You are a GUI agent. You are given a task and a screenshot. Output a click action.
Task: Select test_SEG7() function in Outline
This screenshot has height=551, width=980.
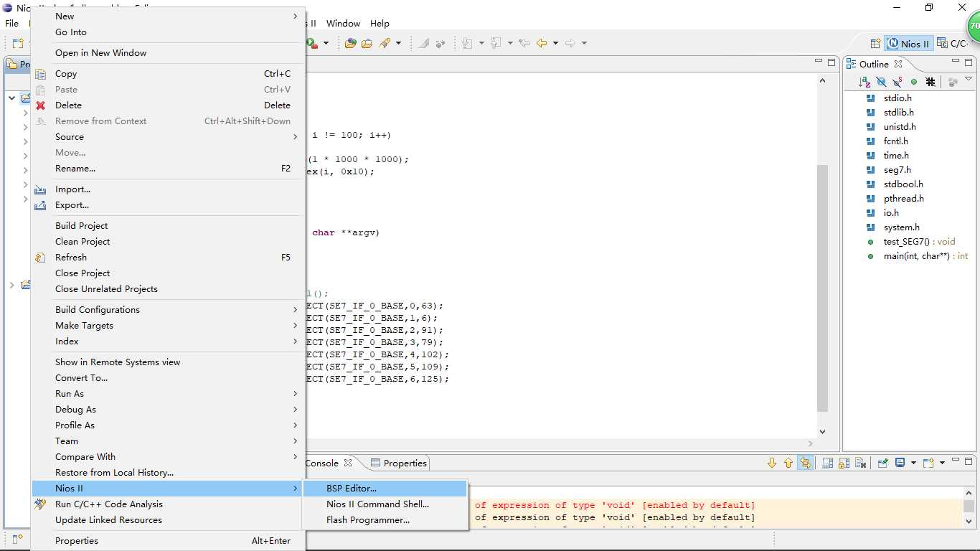pos(919,242)
